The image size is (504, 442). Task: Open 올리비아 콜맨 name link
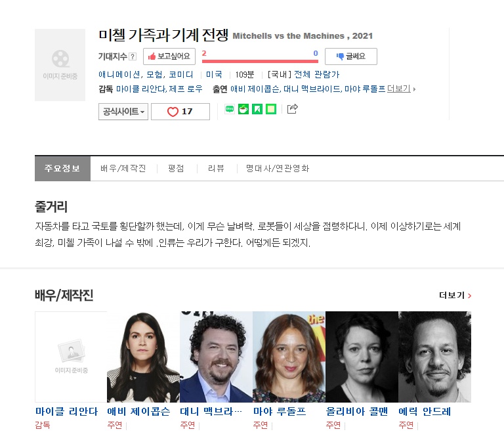357,411
